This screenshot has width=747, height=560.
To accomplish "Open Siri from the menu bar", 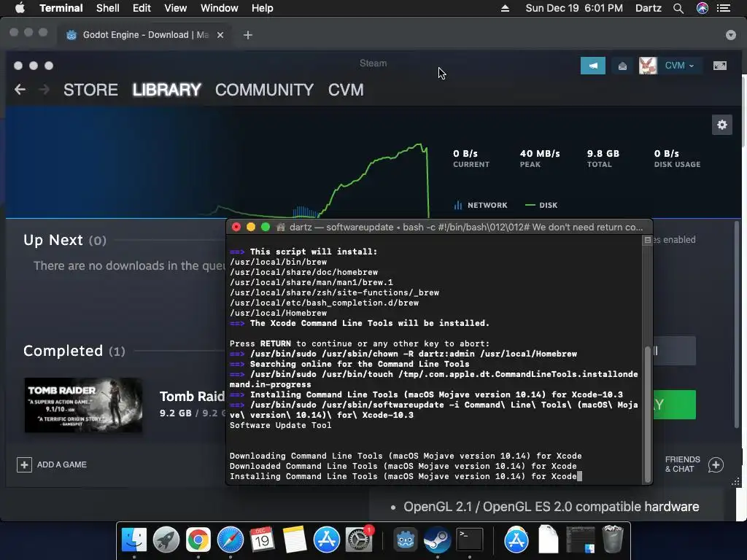I will tap(703, 8).
